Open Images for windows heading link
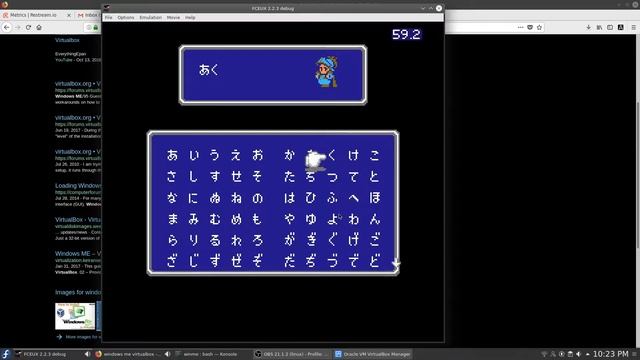This screenshot has width=640, height=360. pos(78,292)
